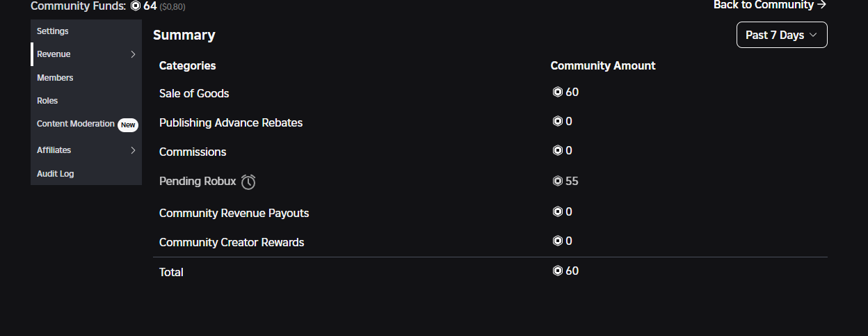Click the New badge next to Content Moderation
This screenshot has width=868, height=336.
(128, 125)
